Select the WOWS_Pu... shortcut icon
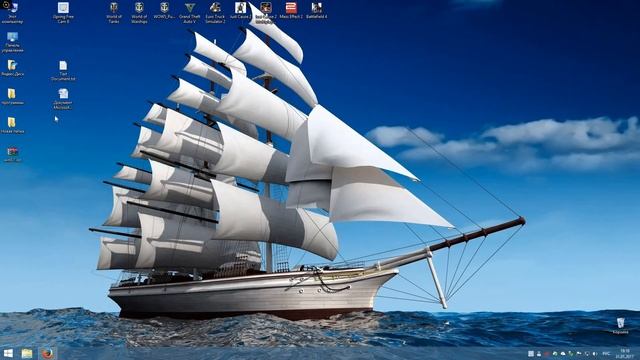The height and width of the screenshot is (360, 640). click(164, 11)
